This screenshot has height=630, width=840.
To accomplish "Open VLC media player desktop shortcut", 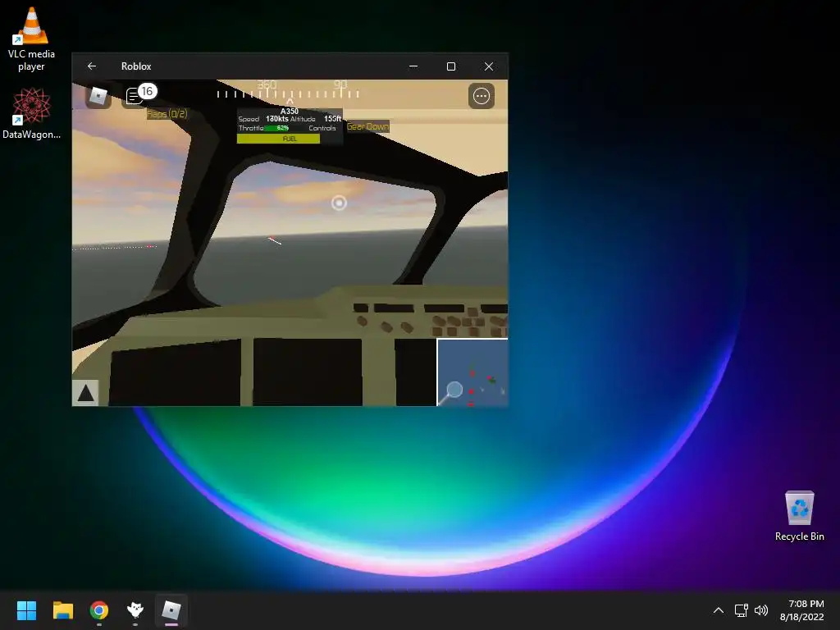I will 31,39.
